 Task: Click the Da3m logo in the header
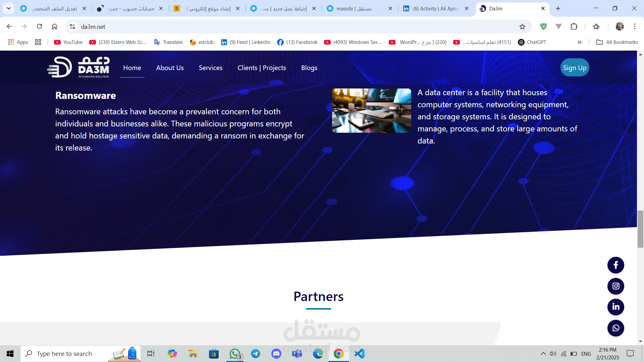(x=78, y=67)
